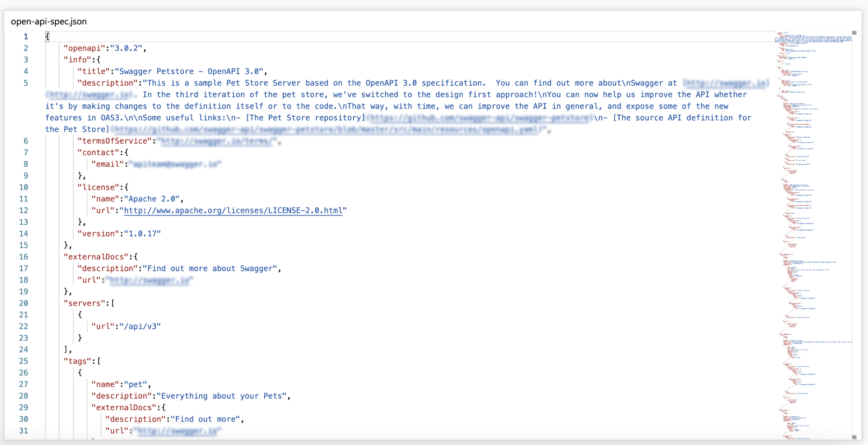Viewport: 868px width, 445px height.
Task: Select line number 1
Action: tap(25, 36)
